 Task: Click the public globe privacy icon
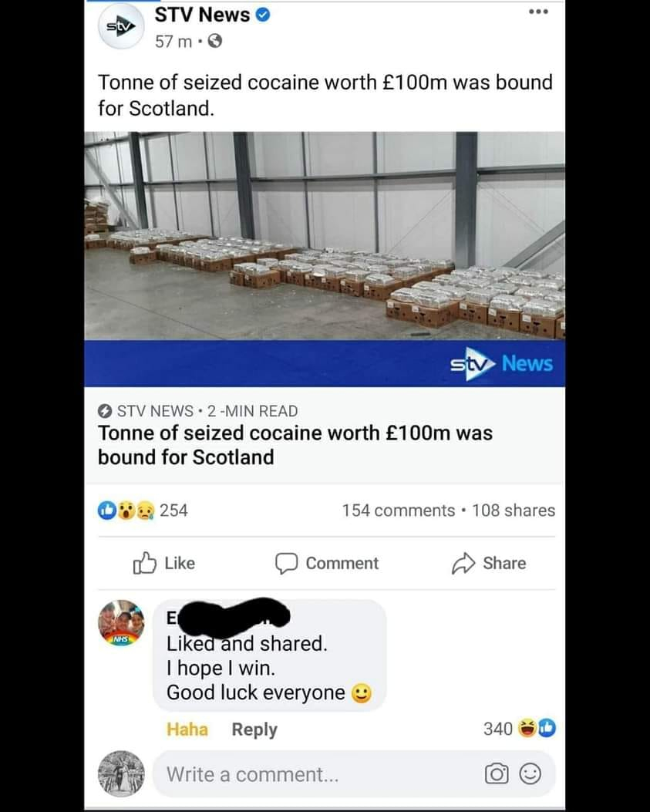point(215,41)
